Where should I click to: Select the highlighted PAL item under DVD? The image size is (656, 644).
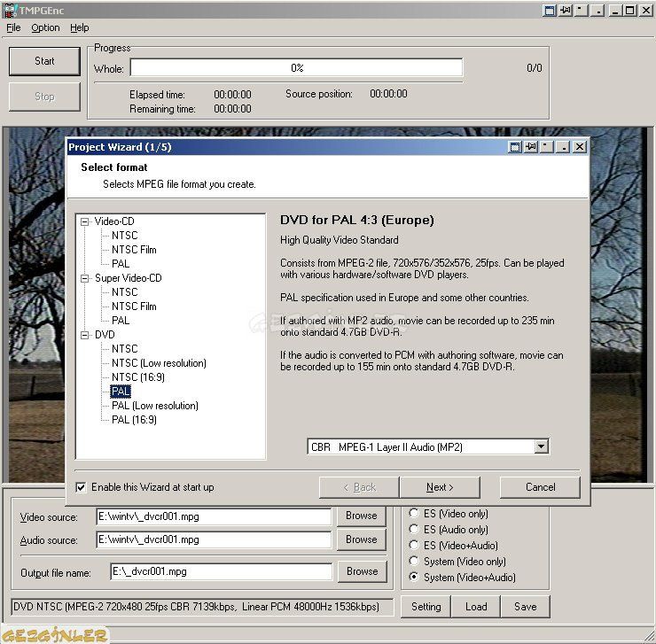click(x=121, y=392)
